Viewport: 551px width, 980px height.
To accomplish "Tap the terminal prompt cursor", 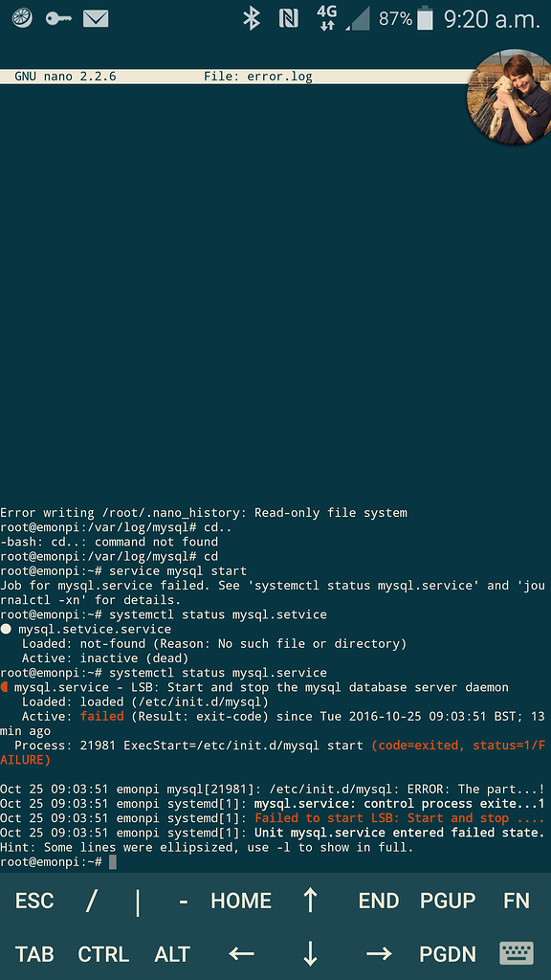I will click(113, 862).
